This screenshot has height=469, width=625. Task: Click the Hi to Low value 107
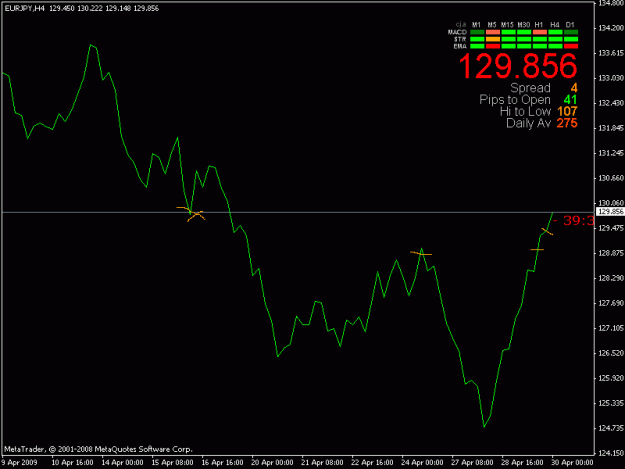coord(567,111)
